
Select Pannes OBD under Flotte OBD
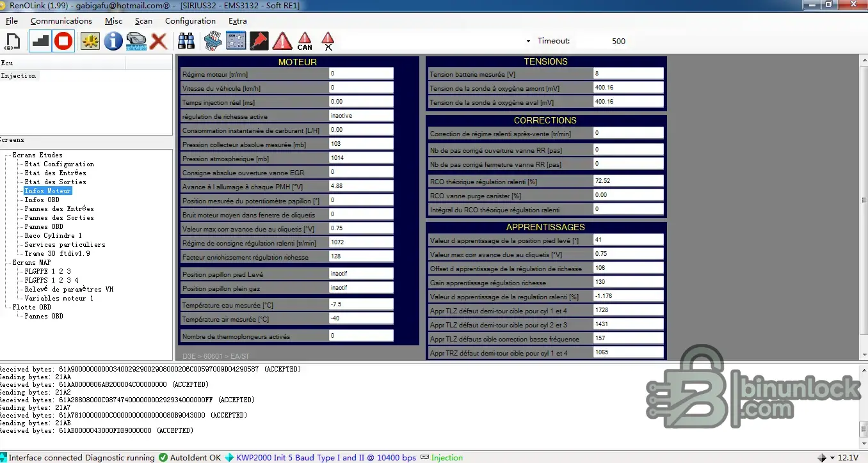point(44,316)
